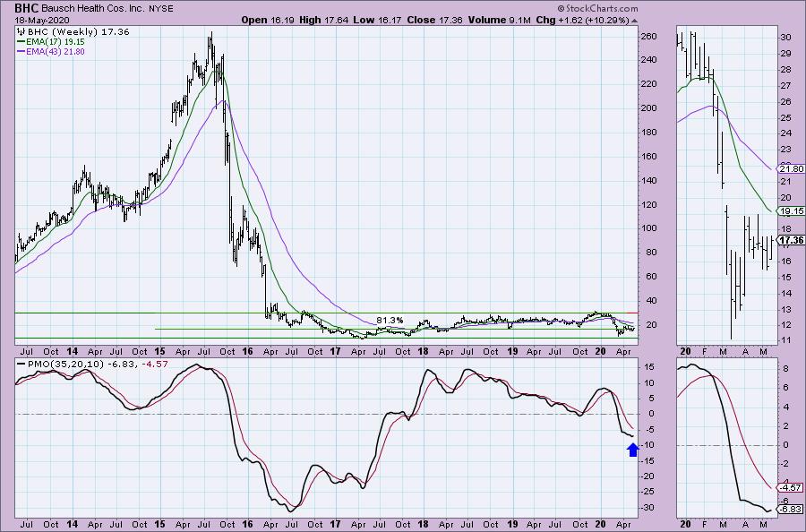Click the BHC (Weekly) 17.36 legend entry
This screenshot has height=532, width=806.
pos(78,32)
